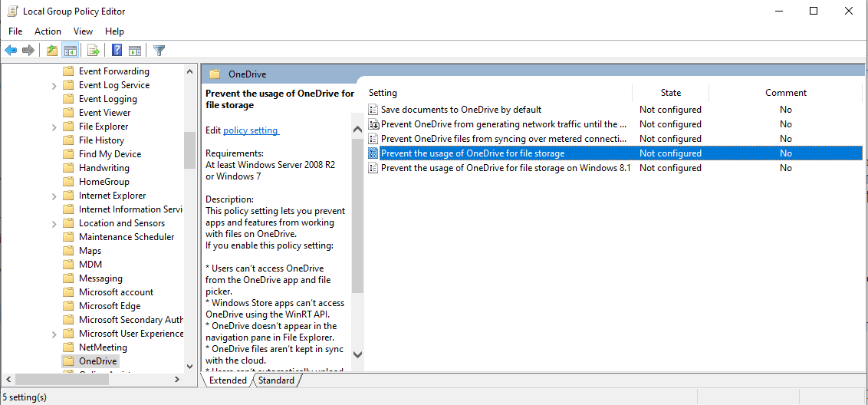Toggle Show/Hide Console Tree toolbar icon
The width and height of the screenshot is (868, 405).
coord(70,51)
